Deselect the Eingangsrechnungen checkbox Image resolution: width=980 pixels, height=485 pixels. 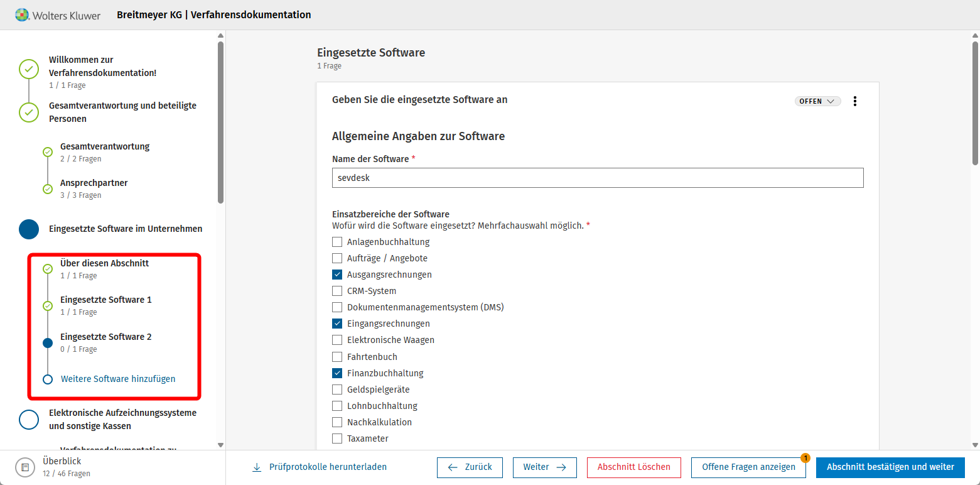click(x=337, y=324)
